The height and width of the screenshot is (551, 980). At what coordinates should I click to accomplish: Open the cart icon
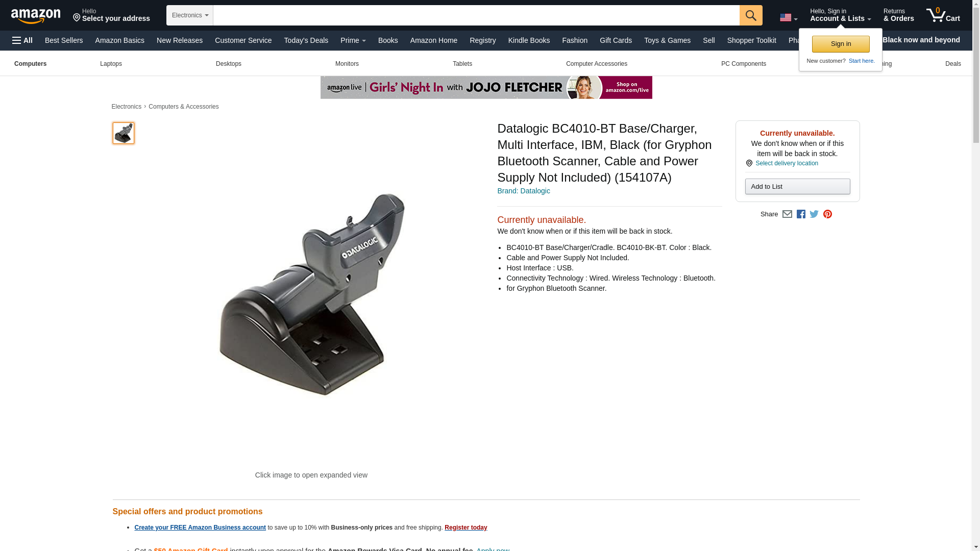943,15
